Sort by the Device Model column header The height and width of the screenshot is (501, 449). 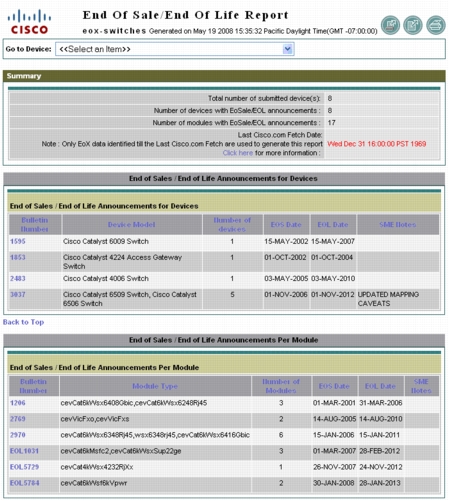(132, 225)
